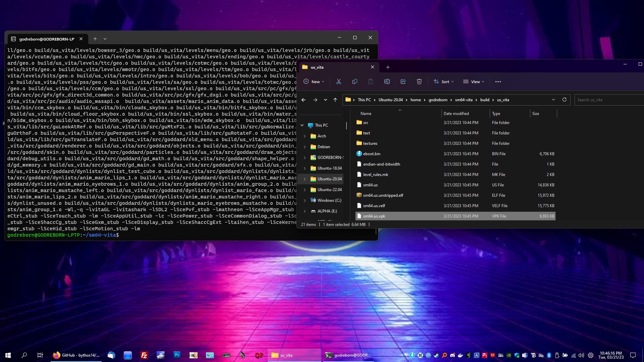The image size is (644, 362).
Task: Click the Paste clipboard icon in Explorer
Action: (371, 81)
